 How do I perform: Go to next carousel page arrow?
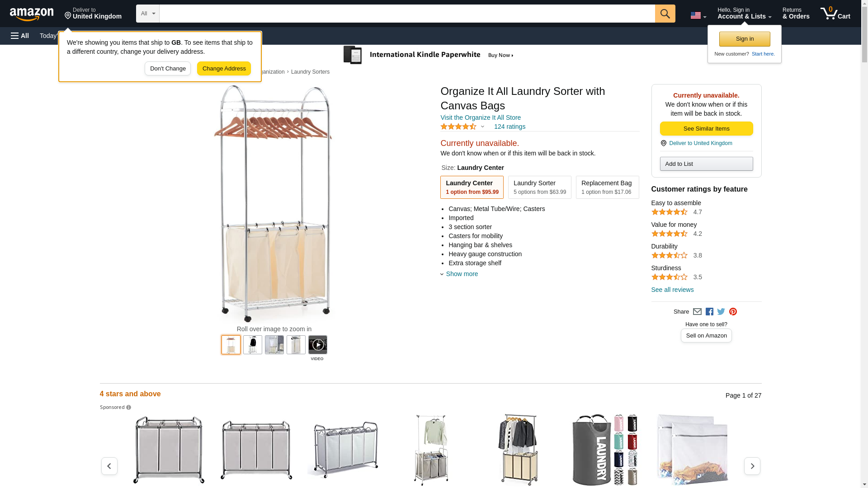pyautogui.click(x=752, y=466)
